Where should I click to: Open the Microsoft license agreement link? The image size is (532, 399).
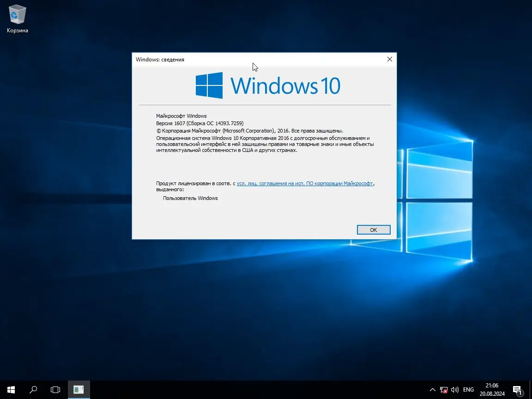click(x=305, y=183)
